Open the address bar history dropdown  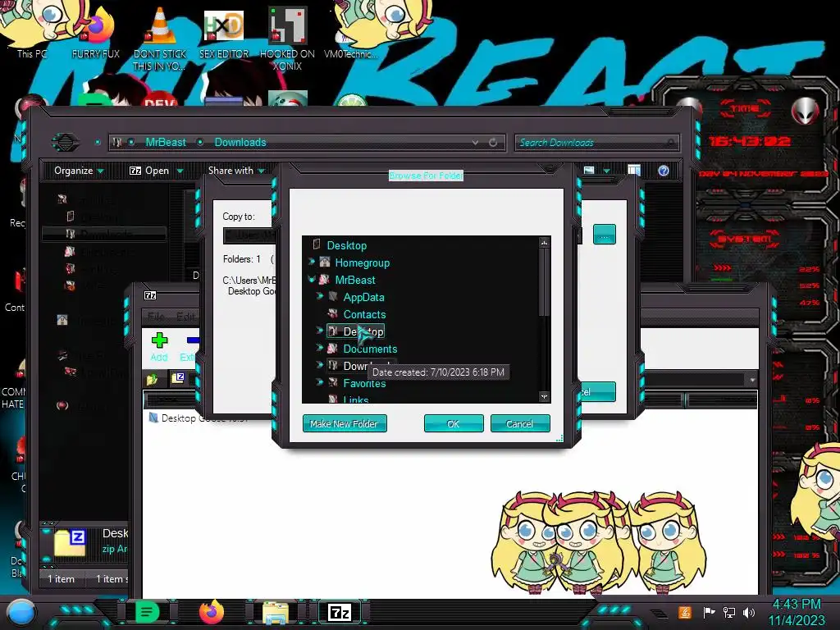[475, 143]
